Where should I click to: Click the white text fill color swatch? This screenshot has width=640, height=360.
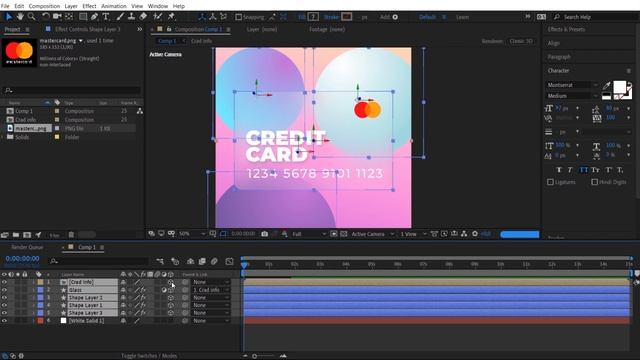click(619, 87)
